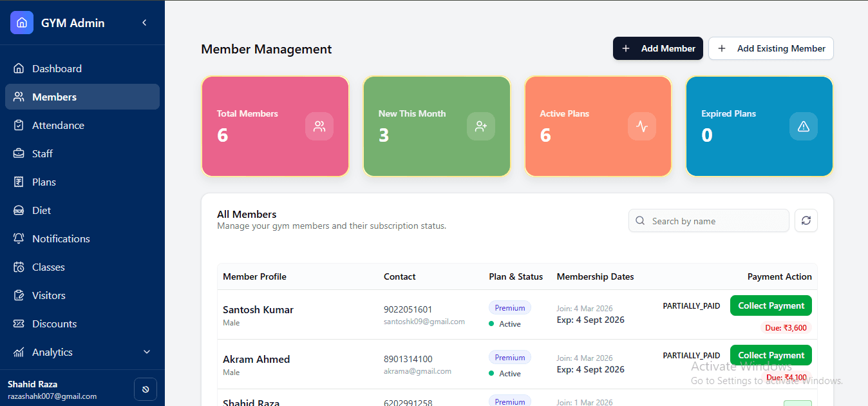Click the refresh icon beside the search bar

(x=806, y=220)
